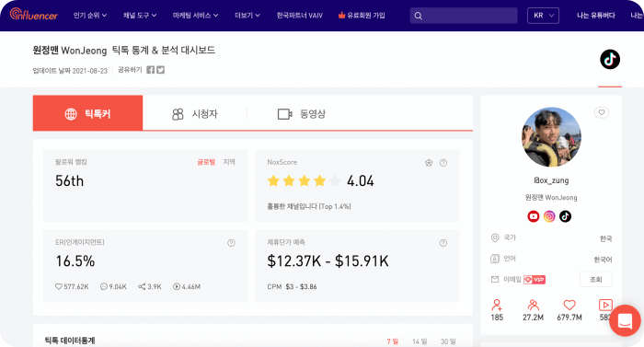This screenshot has width=644, height=347.
Task: Click the NoxScore badge icon
Action: [x=429, y=163]
